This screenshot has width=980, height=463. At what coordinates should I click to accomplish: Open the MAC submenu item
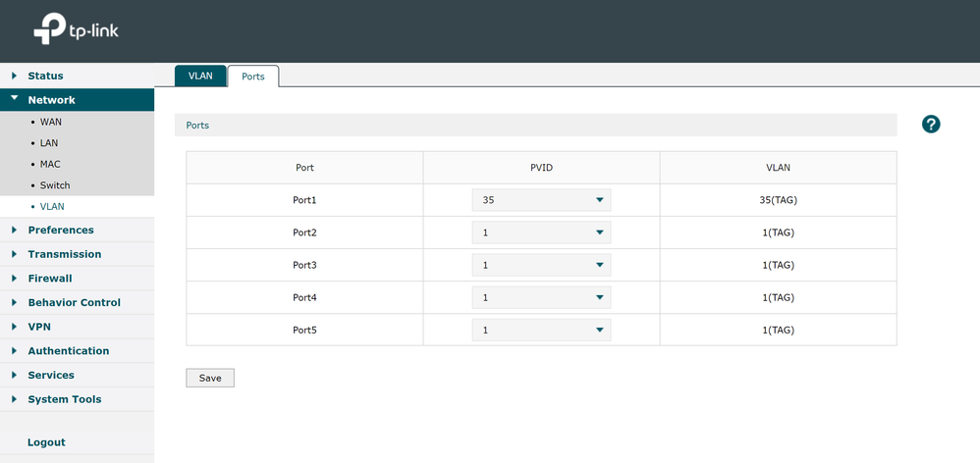point(50,164)
